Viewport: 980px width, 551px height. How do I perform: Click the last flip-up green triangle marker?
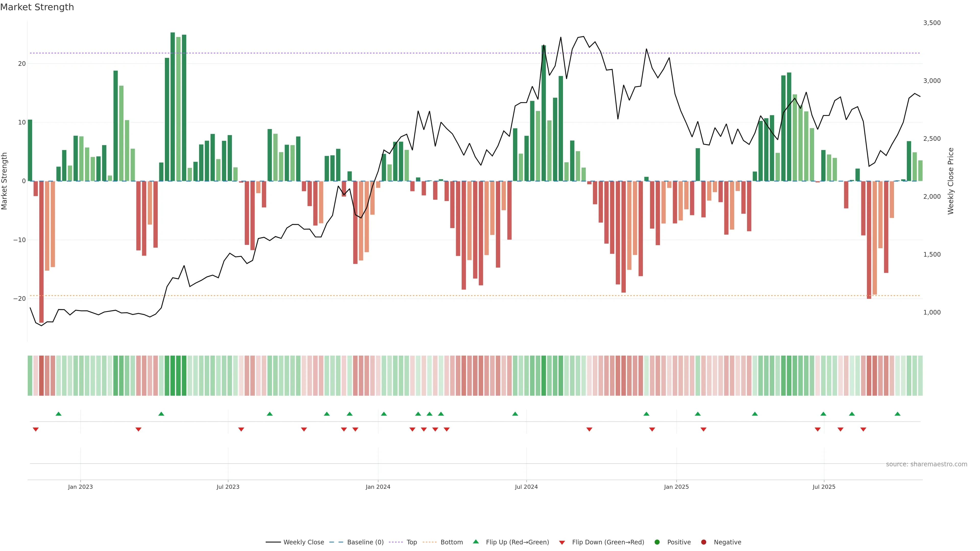tap(898, 414)
